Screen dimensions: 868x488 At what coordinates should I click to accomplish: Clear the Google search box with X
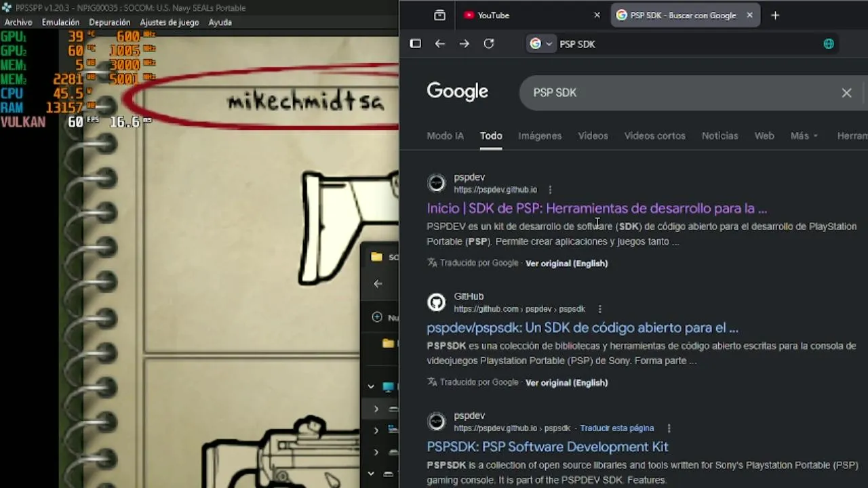coord(846,93)
